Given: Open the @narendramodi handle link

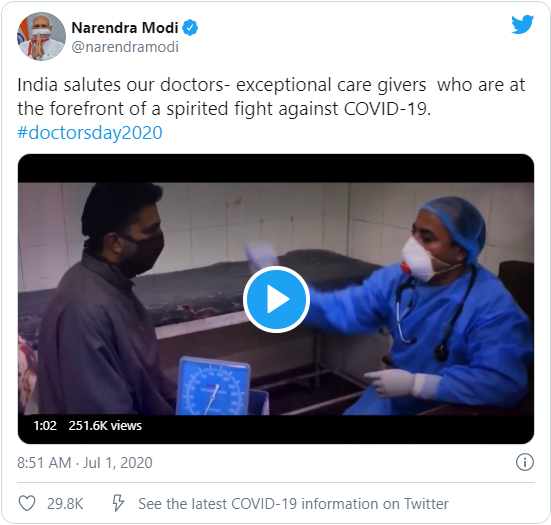Looking at the screenshot, I should (x=125, y=47).
